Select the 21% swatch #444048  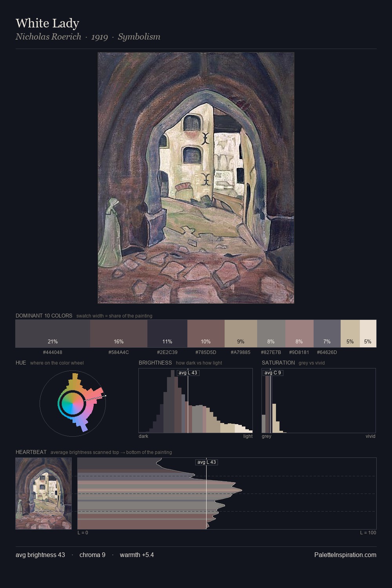click(x=53, y=334)
